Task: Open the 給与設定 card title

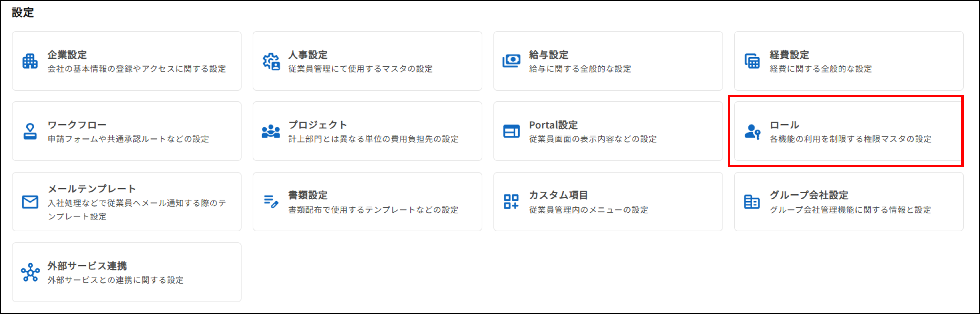Action: click(x=548, y=55)
